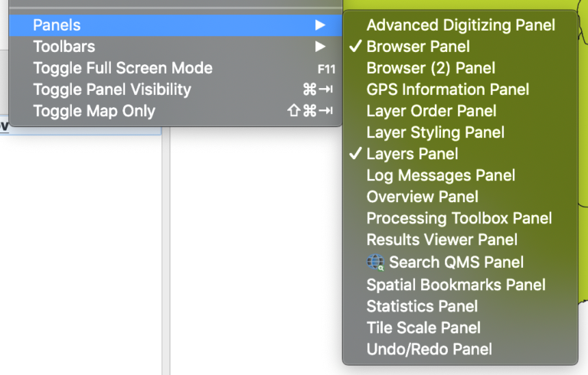Enable the Overview Panel
The height and width of the screenshot is (375, 588).
tap(460, 197)
